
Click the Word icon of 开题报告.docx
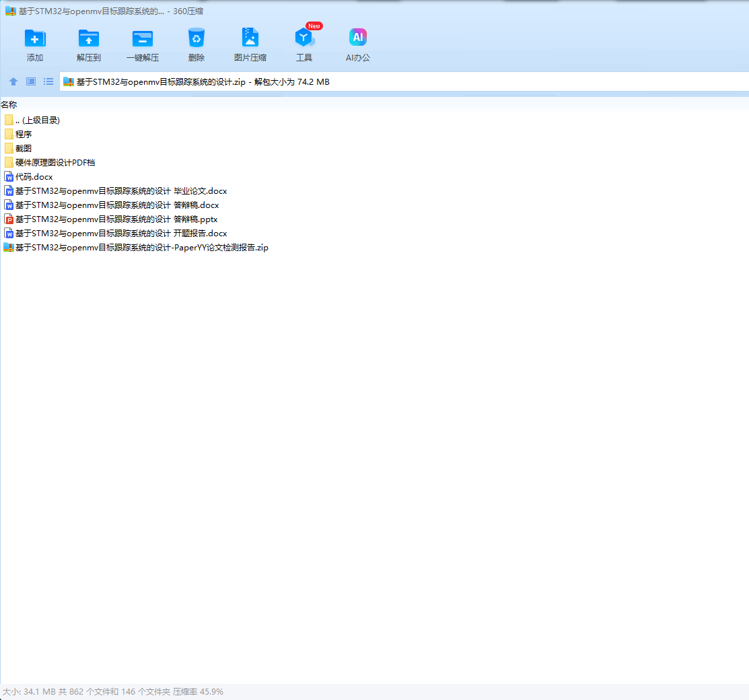9,233
